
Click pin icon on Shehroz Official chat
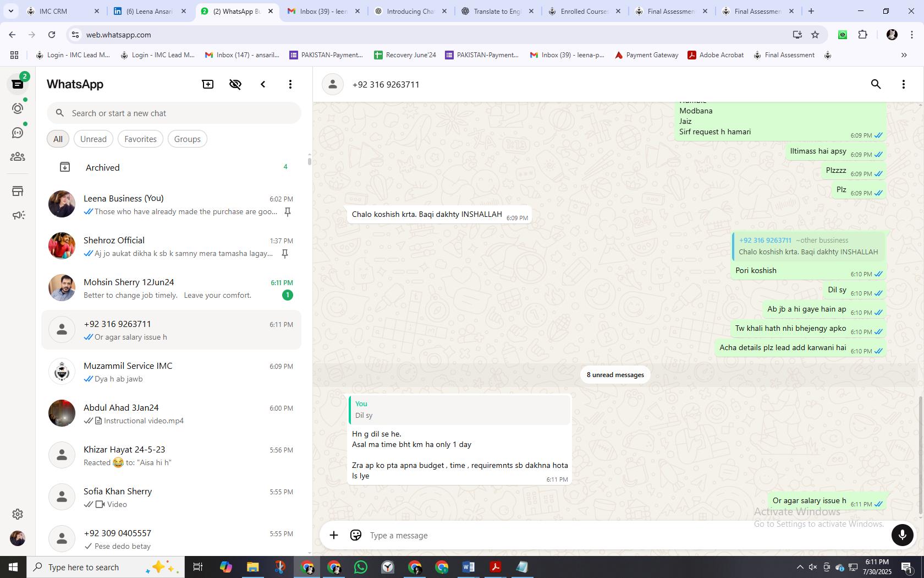click(285, 254)
